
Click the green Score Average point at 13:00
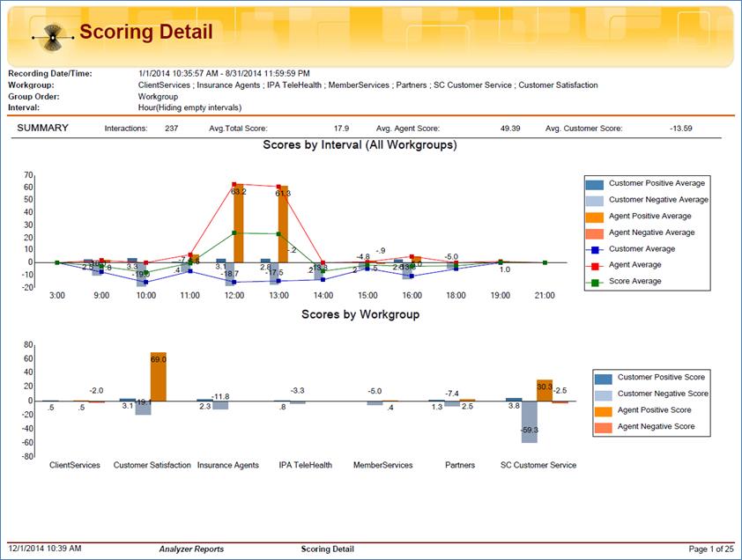coord(278,233)
